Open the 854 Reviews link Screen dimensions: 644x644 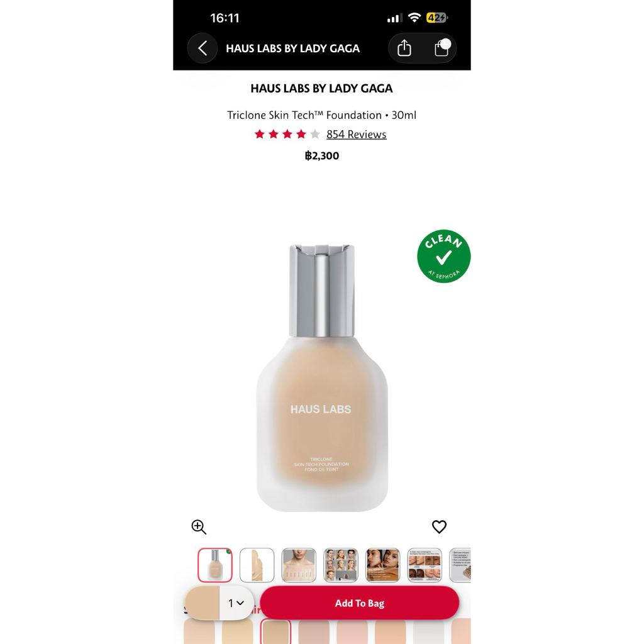point(356,135)
